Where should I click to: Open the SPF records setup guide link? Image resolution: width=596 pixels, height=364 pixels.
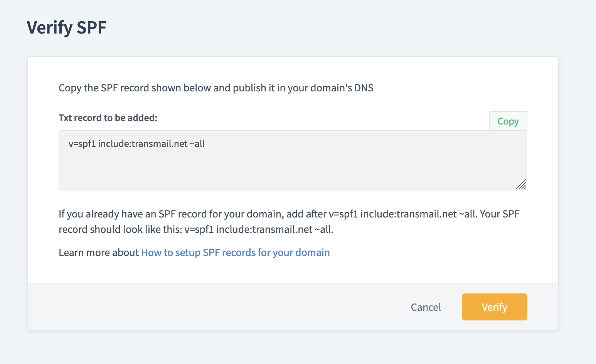(x=235, y=253)
